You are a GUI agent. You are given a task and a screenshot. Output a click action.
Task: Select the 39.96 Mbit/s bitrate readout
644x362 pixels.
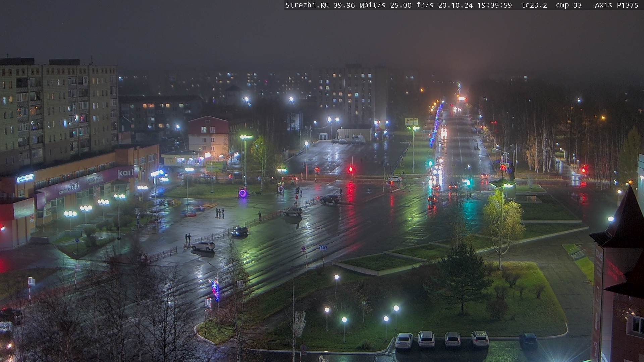tap(359, 5)
